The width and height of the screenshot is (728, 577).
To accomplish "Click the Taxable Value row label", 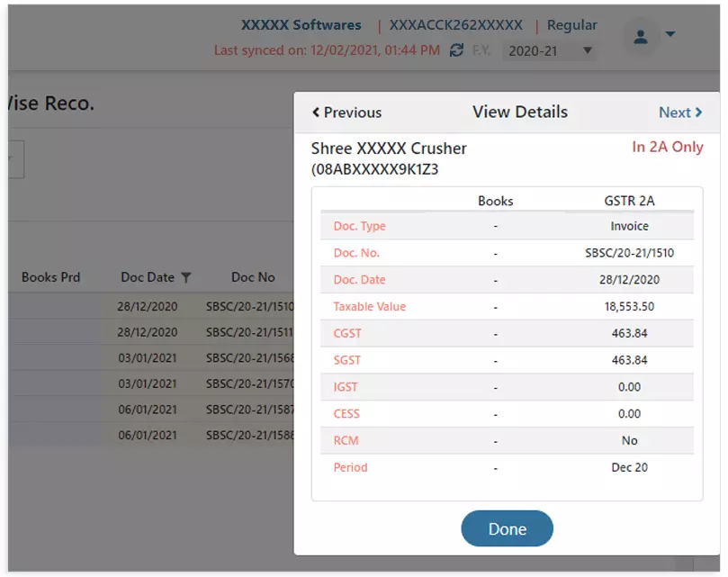I will [369, 307].
